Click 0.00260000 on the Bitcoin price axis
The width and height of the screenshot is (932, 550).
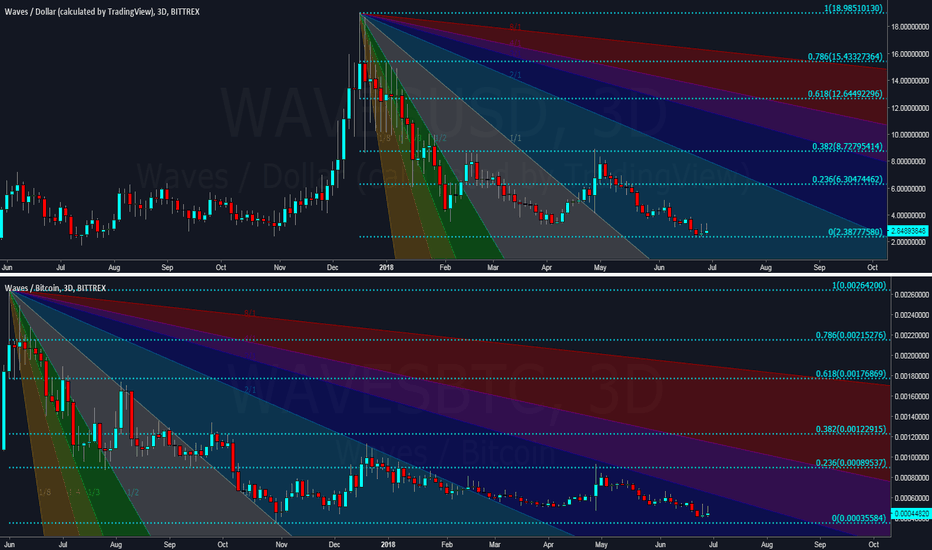(x=912, y=295)
